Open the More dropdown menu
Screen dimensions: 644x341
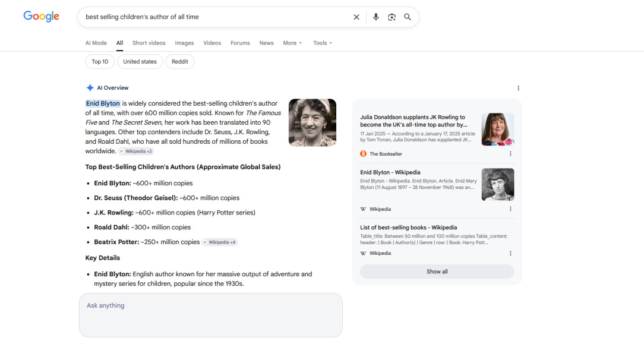292,43
